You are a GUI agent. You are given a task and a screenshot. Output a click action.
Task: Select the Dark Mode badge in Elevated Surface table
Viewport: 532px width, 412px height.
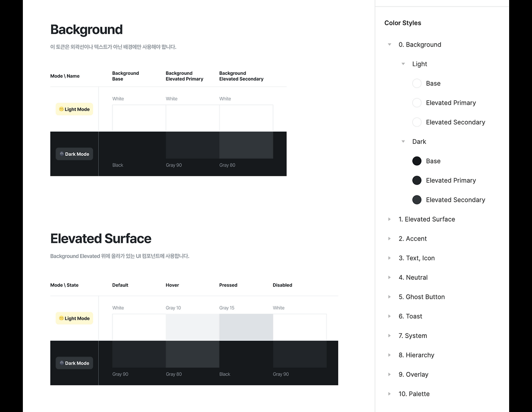(x=74, y=363)
